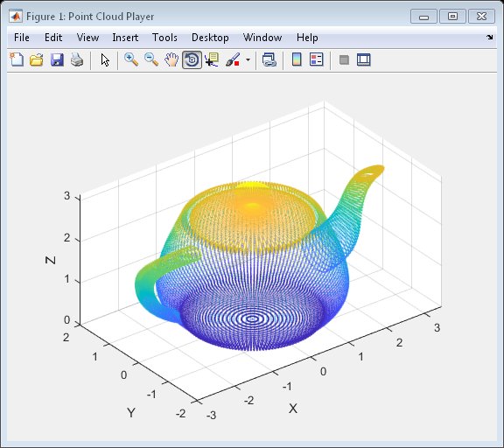
Task: Activate the Zoom Out magnifier tool
Action: (x=151, y=59)
